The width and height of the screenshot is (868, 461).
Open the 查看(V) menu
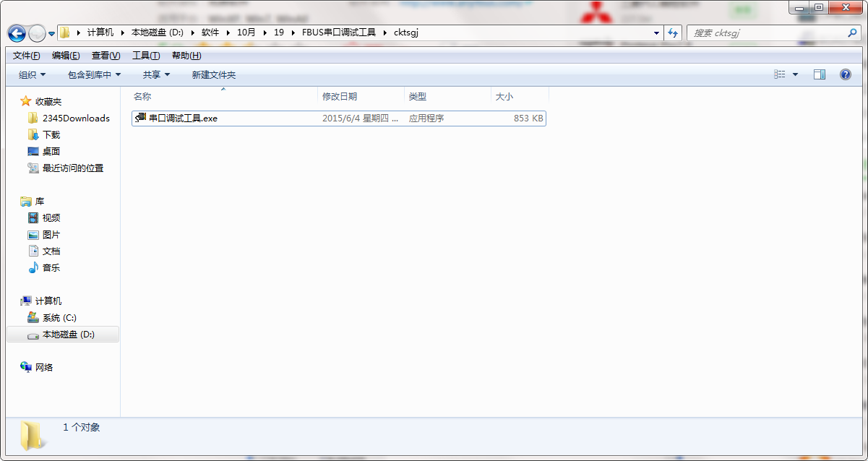coord(106,56)
